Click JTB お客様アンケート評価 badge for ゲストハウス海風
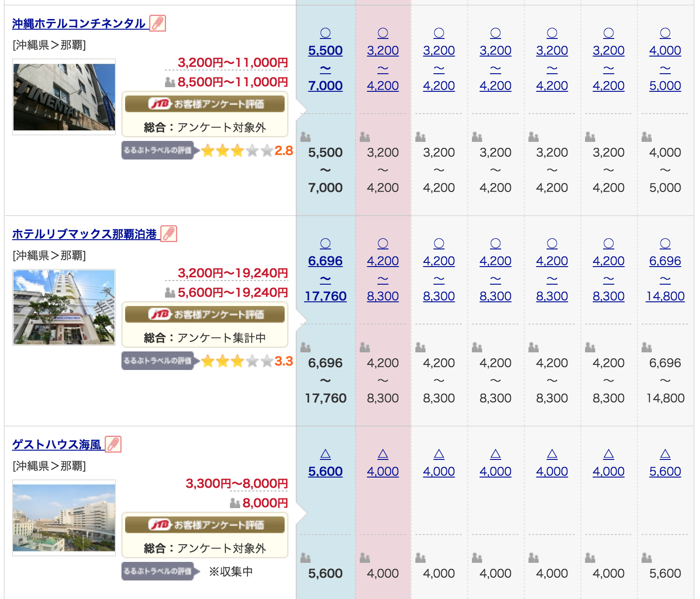700x599 pixels. 205,525
